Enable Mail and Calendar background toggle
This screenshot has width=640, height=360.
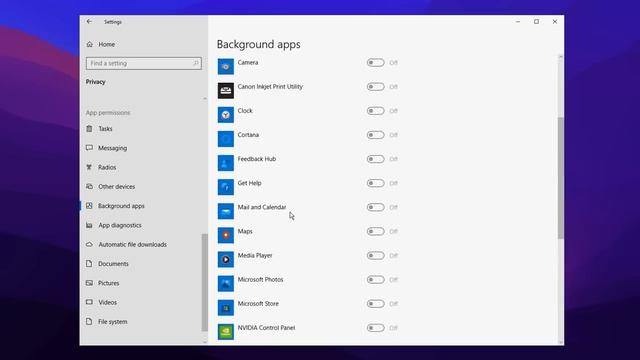pos(376,207)
